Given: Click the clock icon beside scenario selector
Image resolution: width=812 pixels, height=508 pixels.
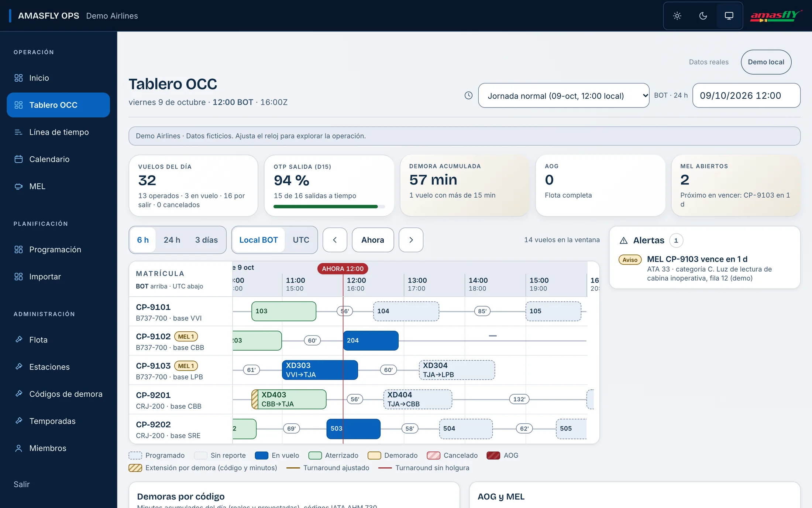Looking at the screenshot, I should click(468, 96).
